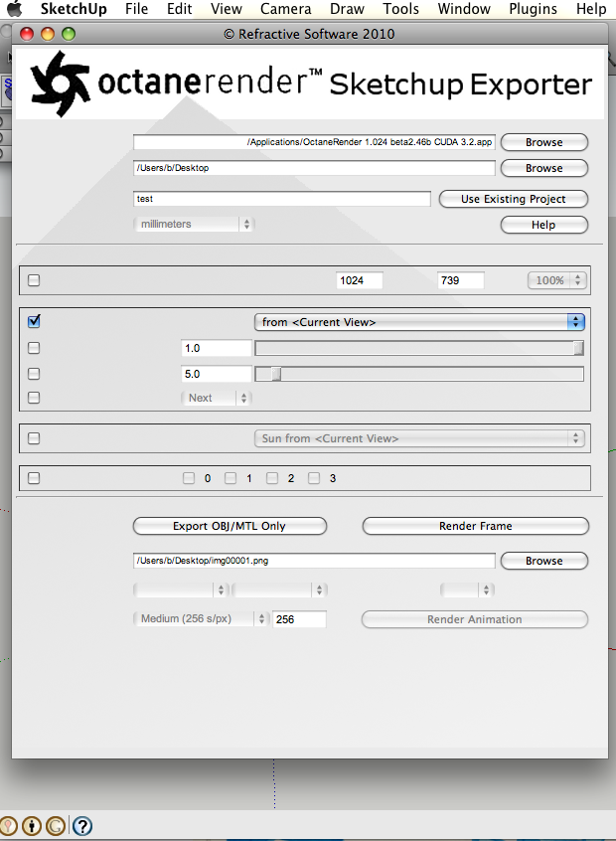Click the samples field showing 256

[299, 619]
